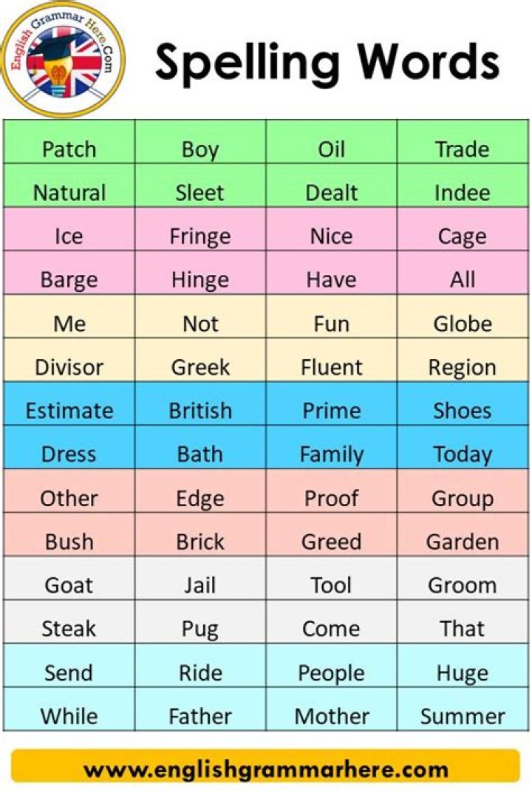Click the Natural cell
The height and width of the screenshot is (798, 532).
click(69, 193)
